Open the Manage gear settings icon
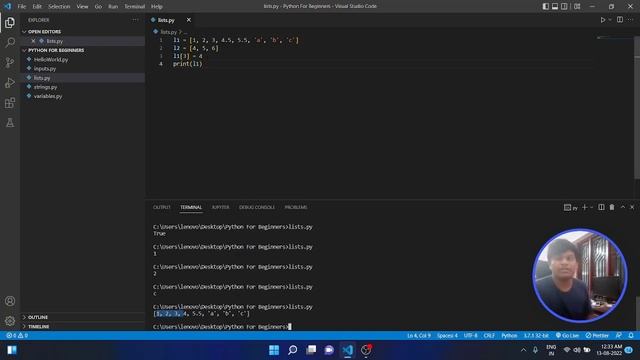Viewport: 640px width, 360px height. coord(10,321)
